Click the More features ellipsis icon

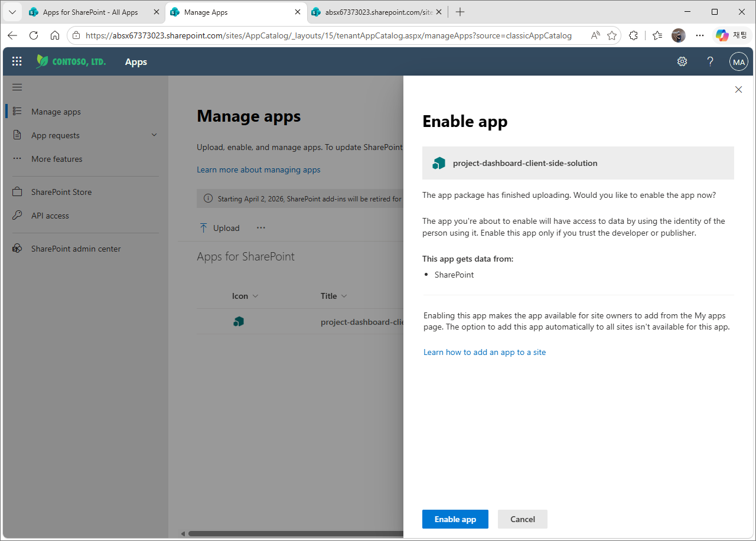tap(18, 158)
